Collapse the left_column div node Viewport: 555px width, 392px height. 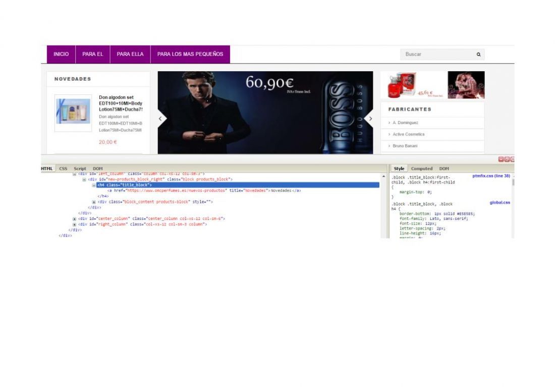[74, 174]
